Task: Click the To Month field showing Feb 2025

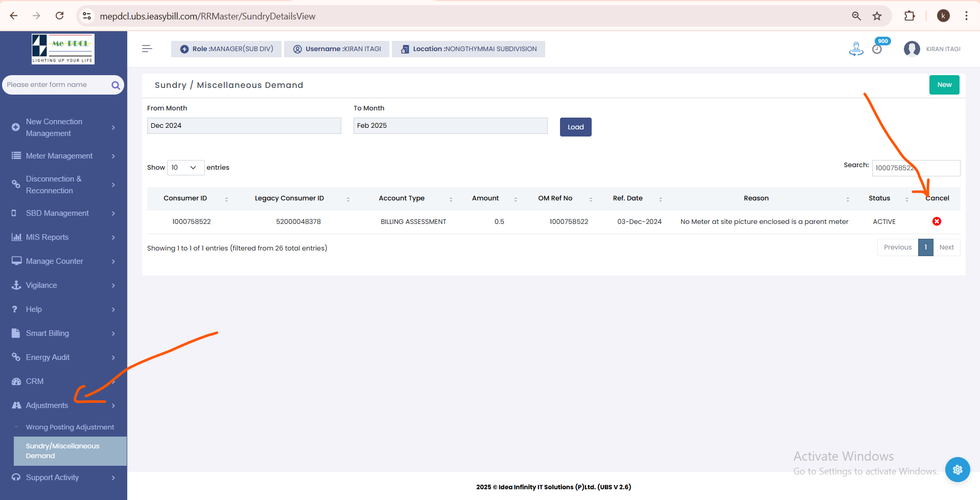Action: (x=451, y=126)
